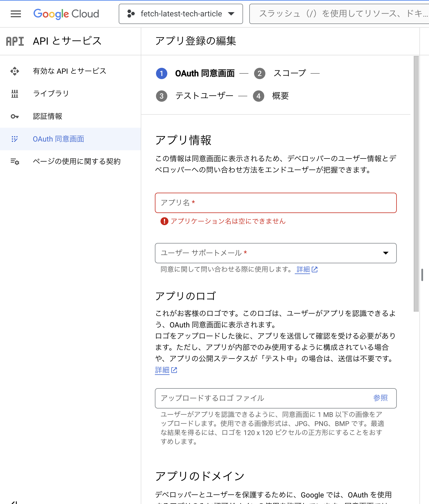Open 詳細 link under support email
Viewport: 429px width, 504px height.
click(303, 270)
